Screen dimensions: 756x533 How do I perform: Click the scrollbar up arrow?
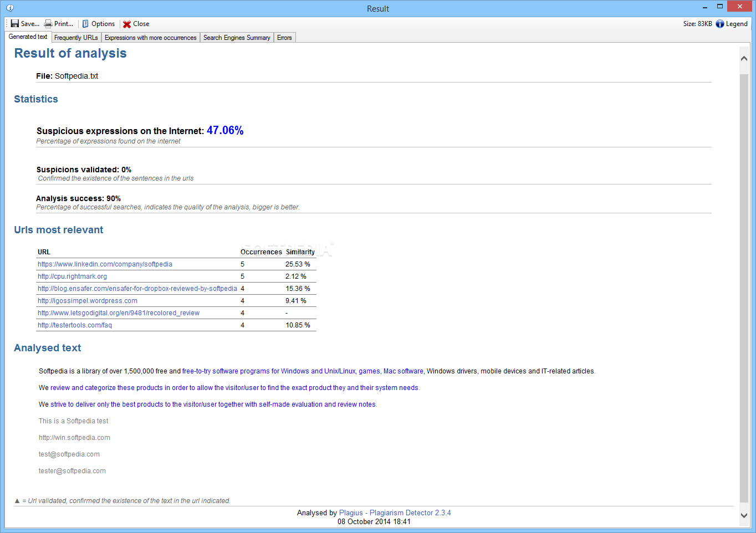[x=744, y=58]
